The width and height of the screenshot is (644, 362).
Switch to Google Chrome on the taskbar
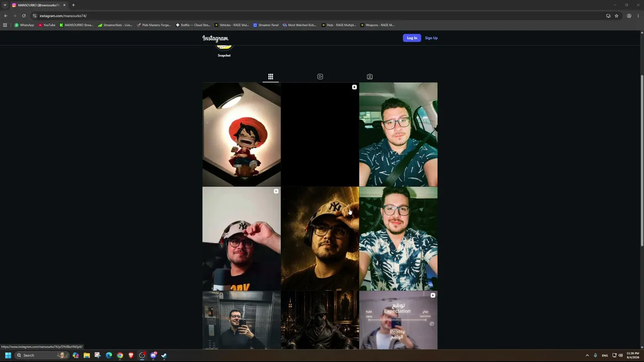[120, 355]
